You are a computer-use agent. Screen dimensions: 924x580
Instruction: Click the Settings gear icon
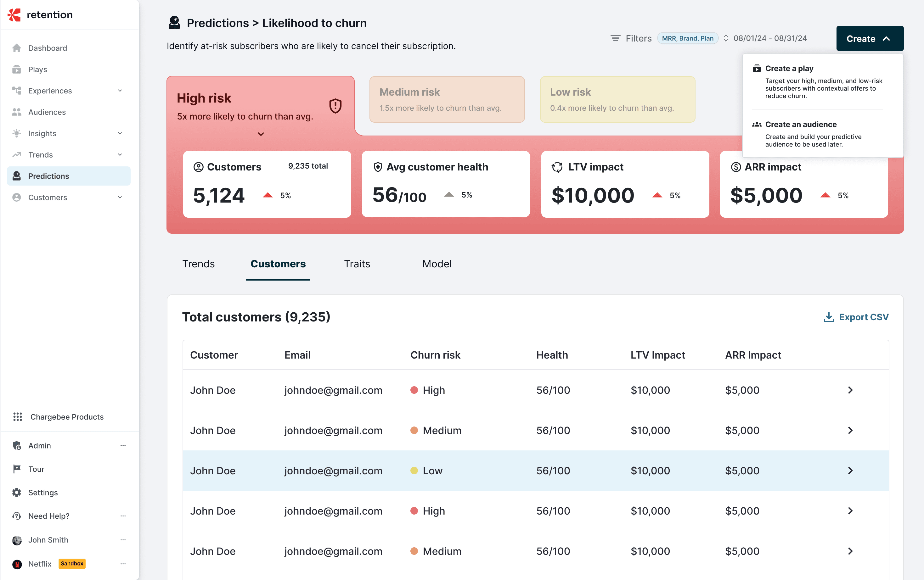(16, 493)
